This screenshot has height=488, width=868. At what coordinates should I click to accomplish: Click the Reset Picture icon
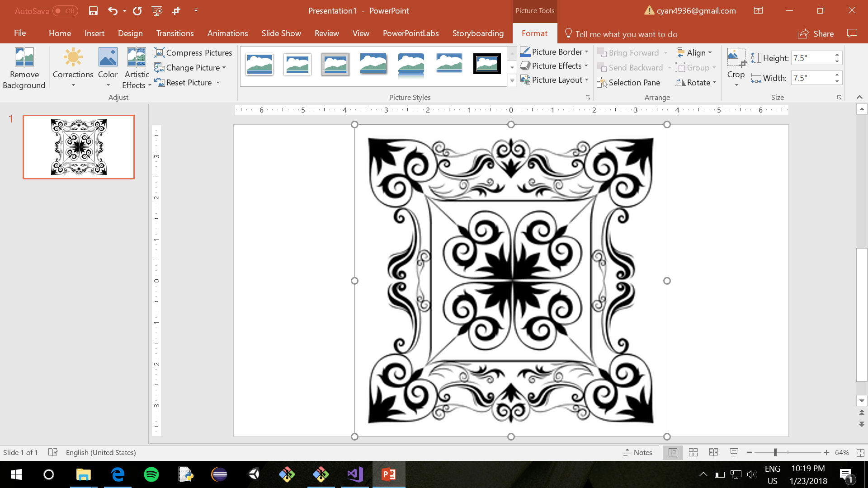click(160, 82)
